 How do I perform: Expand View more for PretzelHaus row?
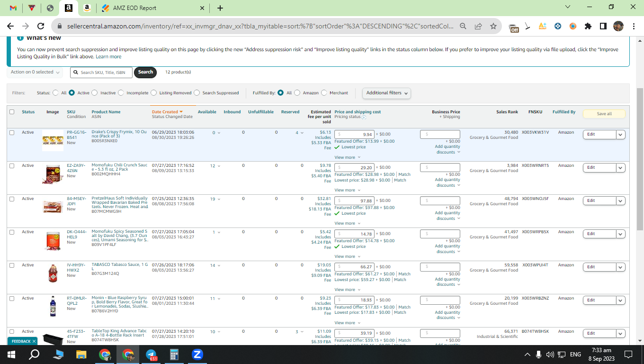[348, 223]
